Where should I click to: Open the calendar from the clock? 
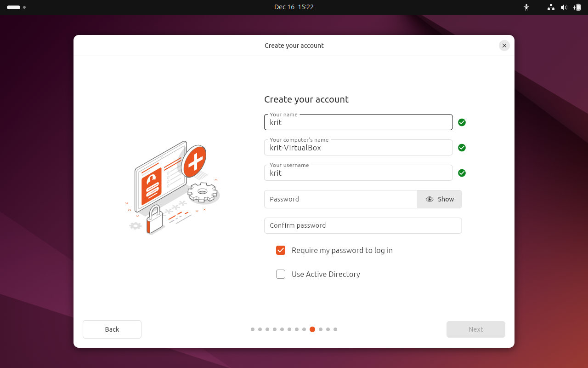coord(294,7)
